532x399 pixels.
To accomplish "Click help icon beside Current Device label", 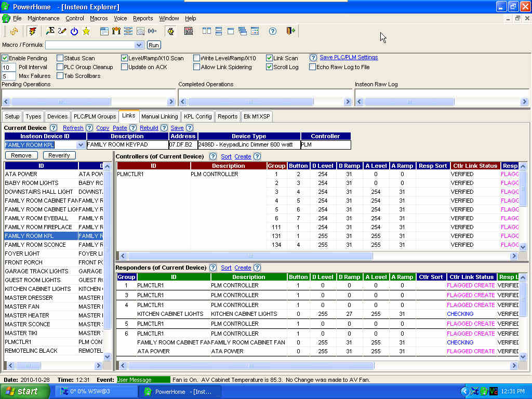I will pyautogui.click(x=54, y=128).
